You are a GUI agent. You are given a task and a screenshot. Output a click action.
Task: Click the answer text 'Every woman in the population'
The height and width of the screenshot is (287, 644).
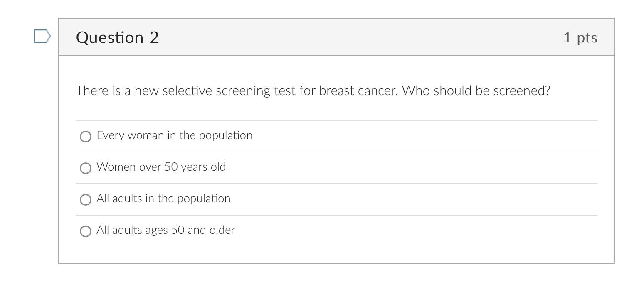pos(174,136)
